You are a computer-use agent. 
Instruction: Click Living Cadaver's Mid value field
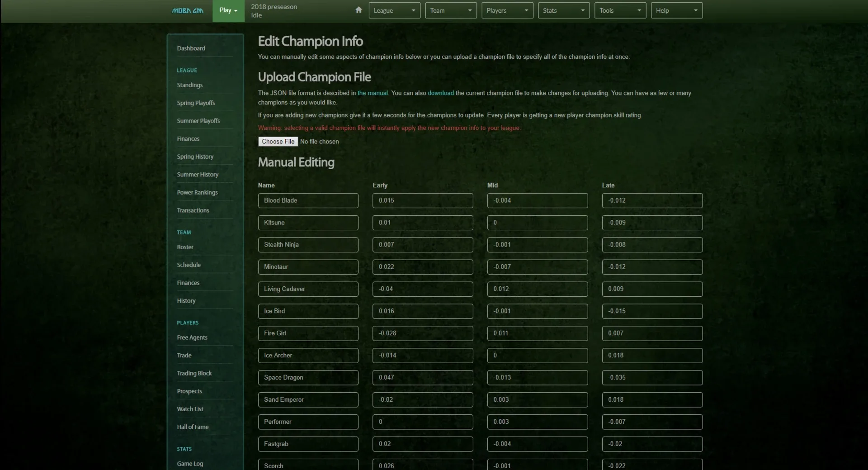(x=537, y=289)
